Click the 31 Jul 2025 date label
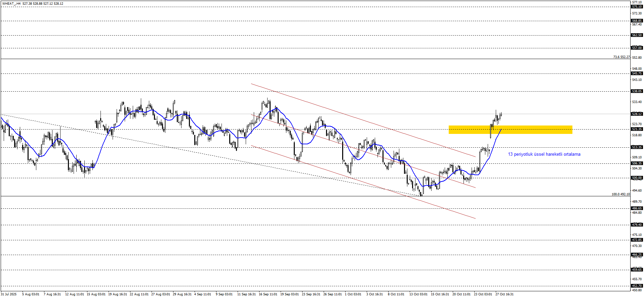This screenshot has width=644, height=298. pos(8,294)
